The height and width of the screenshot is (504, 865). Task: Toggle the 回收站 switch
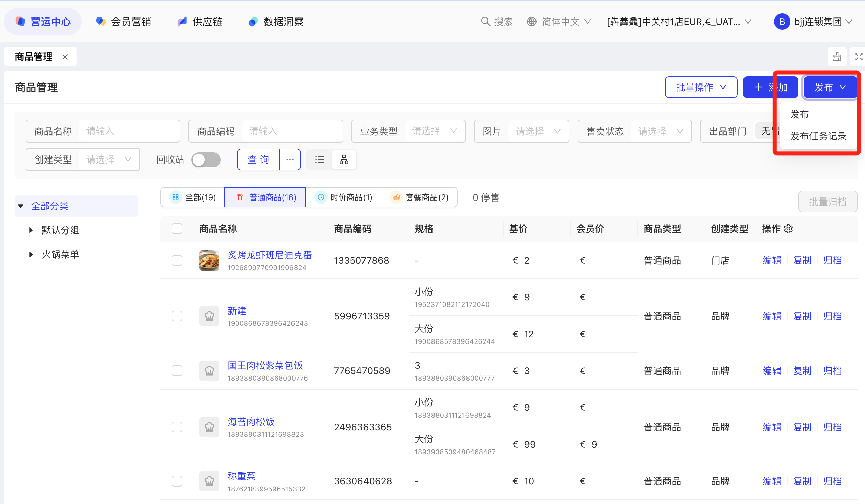tap(206, 159)
